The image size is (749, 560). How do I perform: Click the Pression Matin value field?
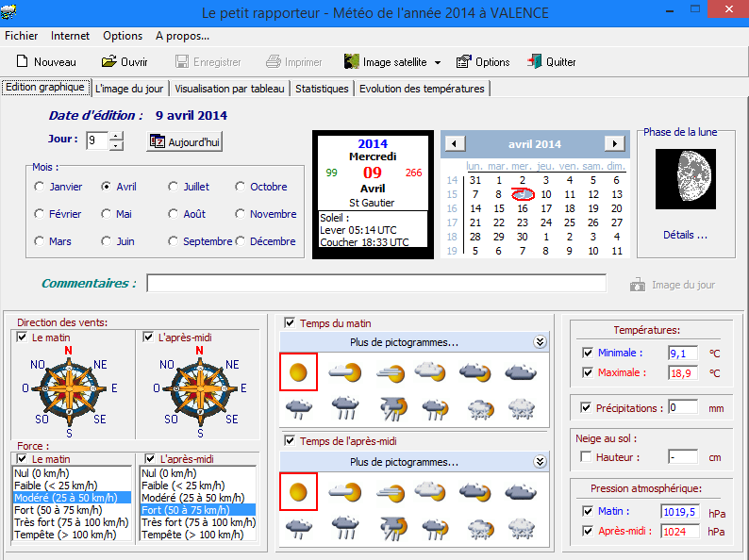pos(680,512)
